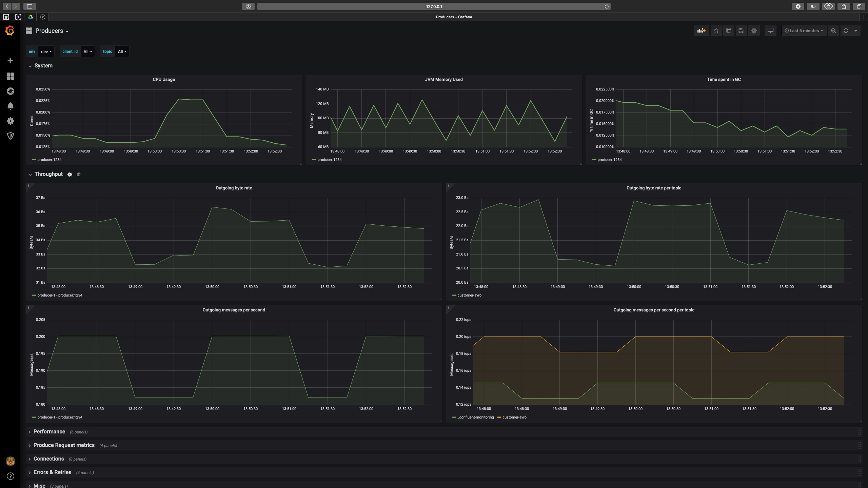The image size is (868, 488).
Task: Open CPU Usage panel title menu
Action: click(163, 79)
